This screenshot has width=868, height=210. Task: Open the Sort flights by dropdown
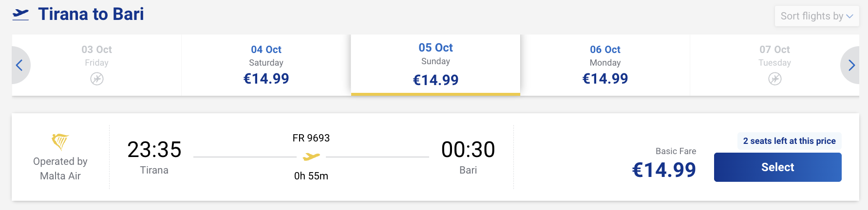coord(817,16)
